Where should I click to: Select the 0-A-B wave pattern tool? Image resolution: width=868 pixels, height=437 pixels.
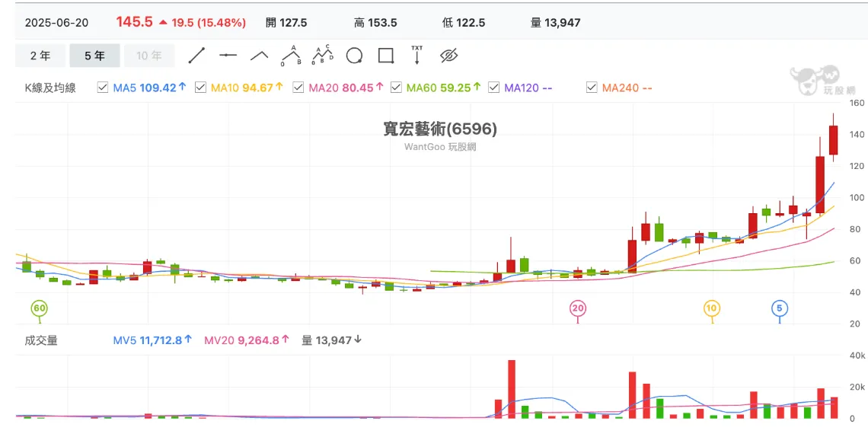click(x=291, y=56)
